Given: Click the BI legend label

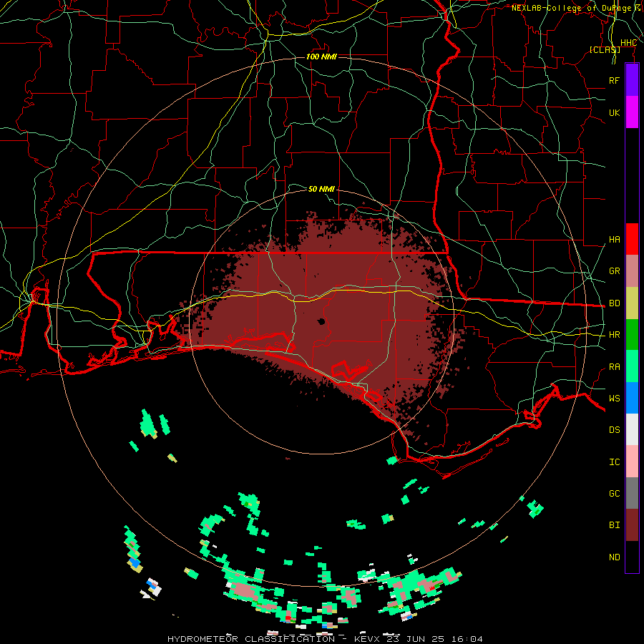Looking at the screenshot, I should (615, 525).
